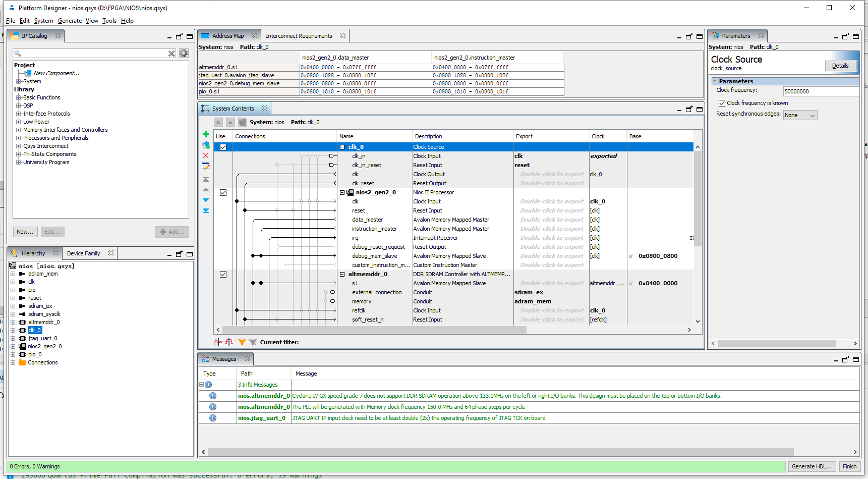This screenshot has width=868, height=479.
Task: Collapse nios2_gen2_0 component row
Action: [x=342, y=192]
